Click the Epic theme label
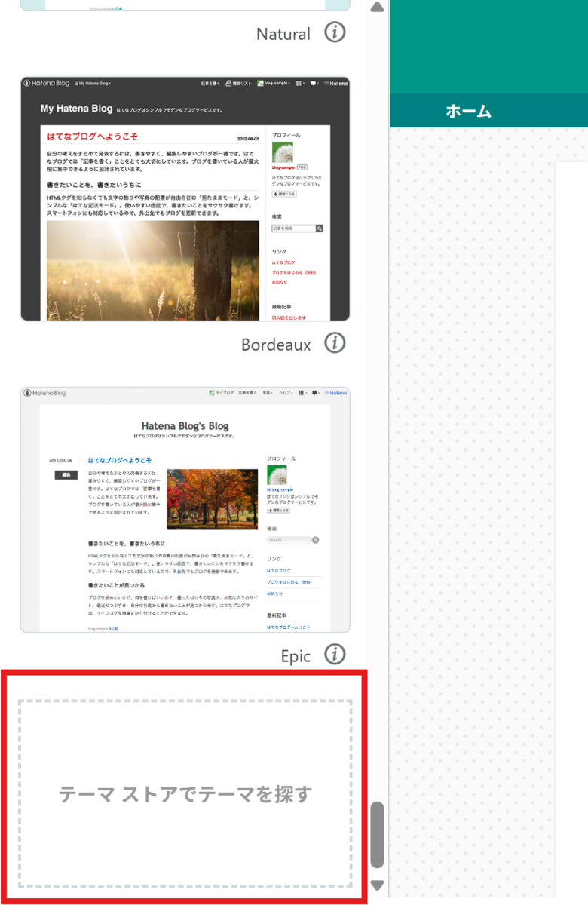Image resolution: width=588 pixels, height=905 pixels. coord(296,656)
